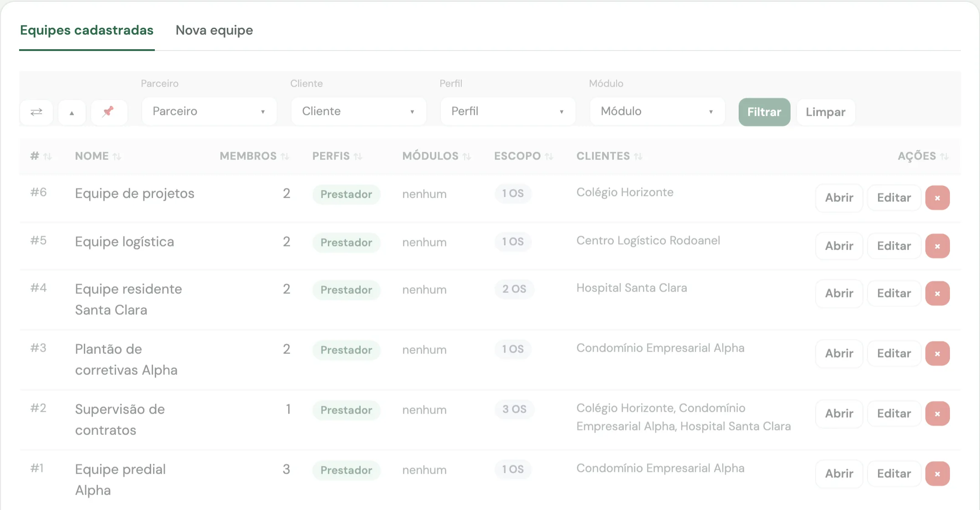The width and height of the screenshot is (980, 510).
Task: Expand the Módulo dropdown
Action: pos(657,112)
